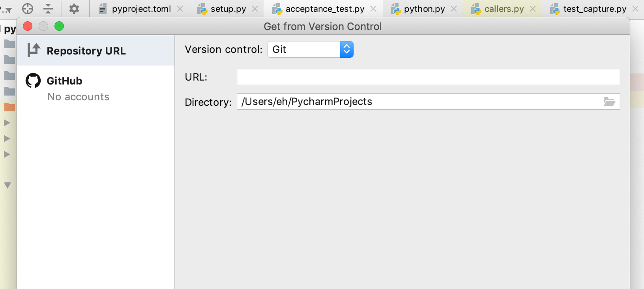
Task: Click the Repository URL icon
Action: [x=34, y=50]
